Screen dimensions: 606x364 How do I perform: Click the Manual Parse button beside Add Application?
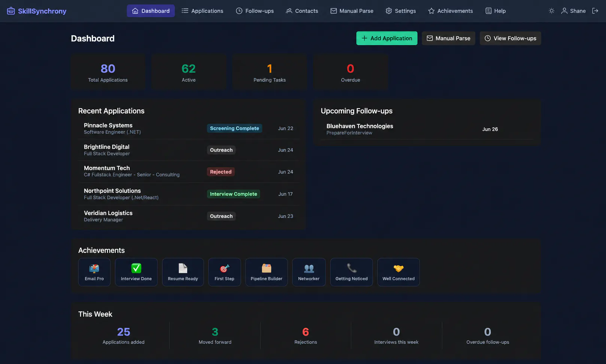coord(448,38)
